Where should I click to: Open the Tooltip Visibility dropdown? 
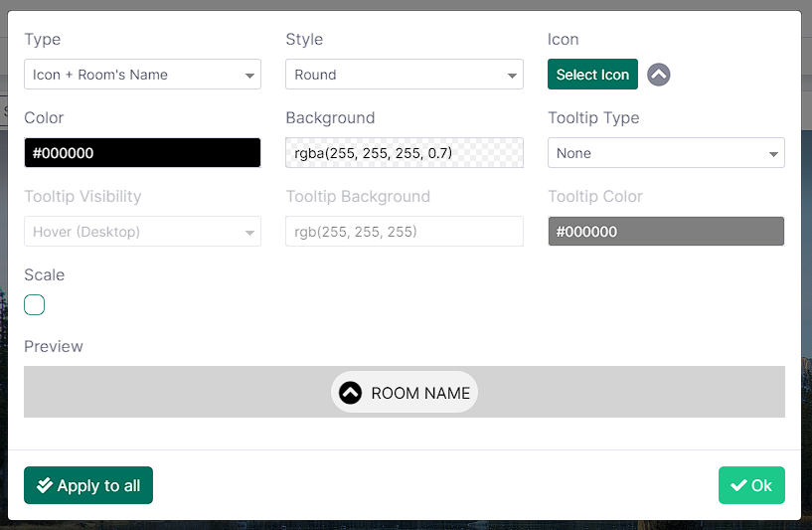(142, 232)
